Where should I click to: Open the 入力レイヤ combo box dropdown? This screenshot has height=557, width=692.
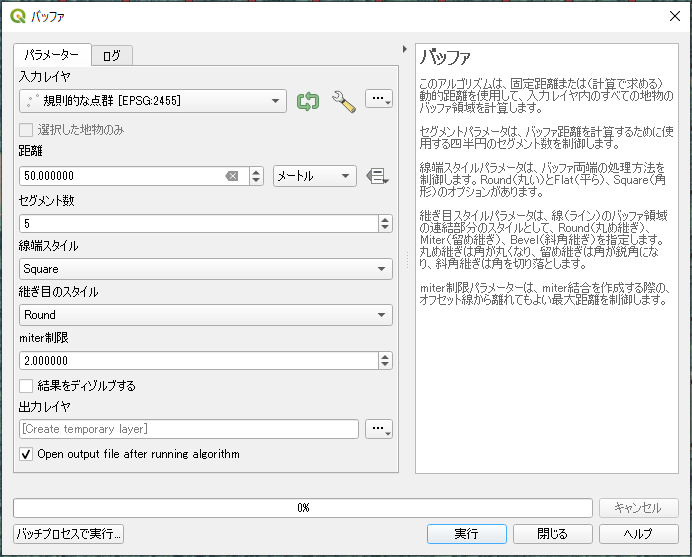(x=153, y=101)
